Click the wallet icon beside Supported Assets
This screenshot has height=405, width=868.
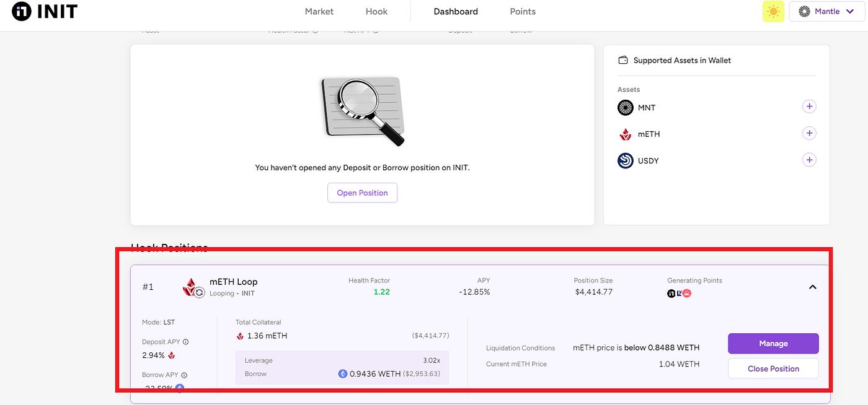coord(623,60)
